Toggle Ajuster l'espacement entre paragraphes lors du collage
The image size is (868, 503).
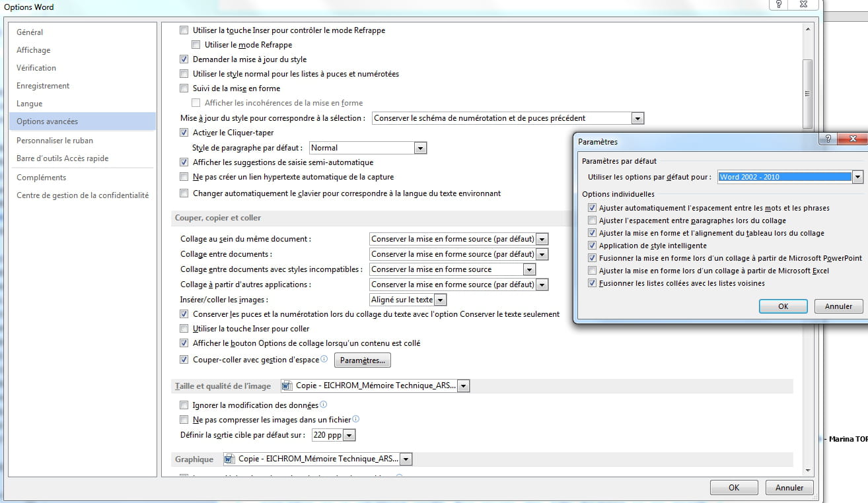click(x=592, y=220)
